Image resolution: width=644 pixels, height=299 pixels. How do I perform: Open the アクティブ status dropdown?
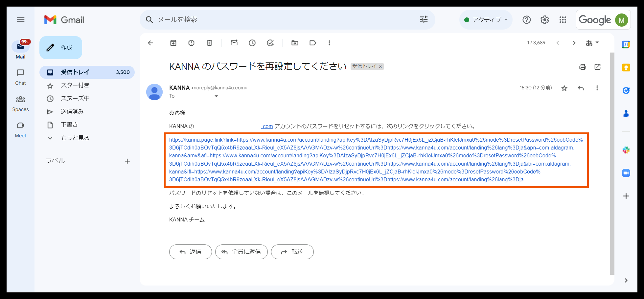486,20
